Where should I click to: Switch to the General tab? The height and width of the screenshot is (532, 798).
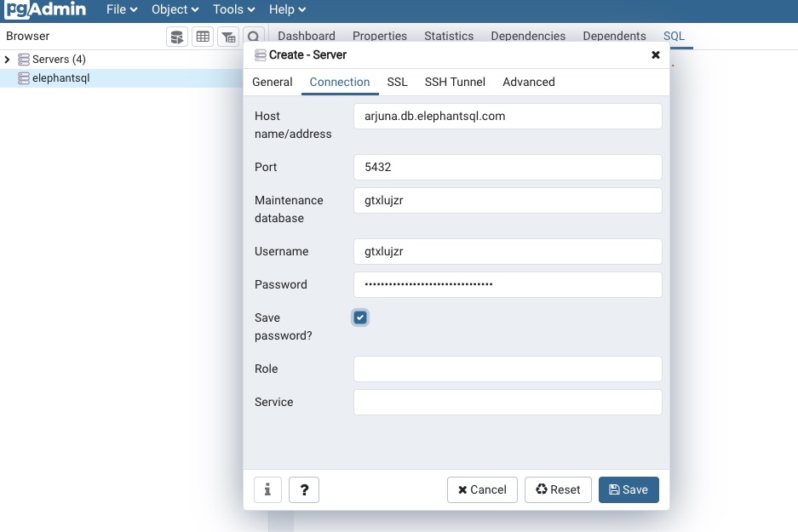pyautogui.click(x=273, y=82)
